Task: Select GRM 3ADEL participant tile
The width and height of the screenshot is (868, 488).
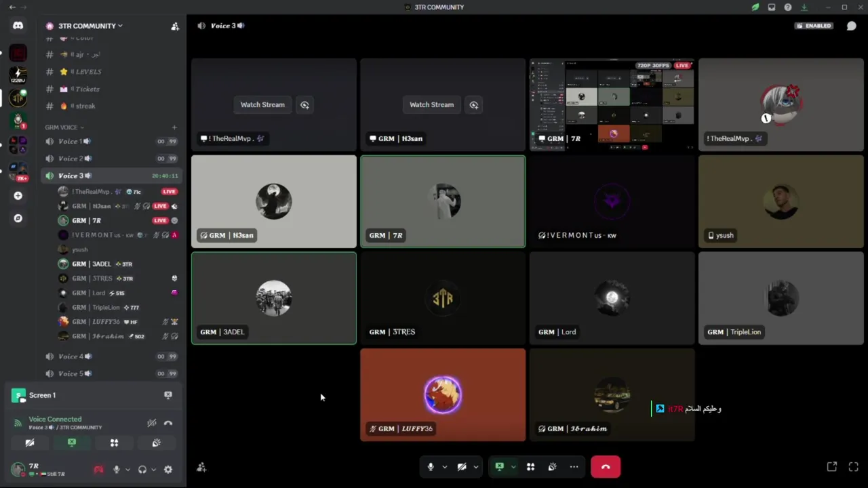Action: pyautogui.click(x=274, y=298)
